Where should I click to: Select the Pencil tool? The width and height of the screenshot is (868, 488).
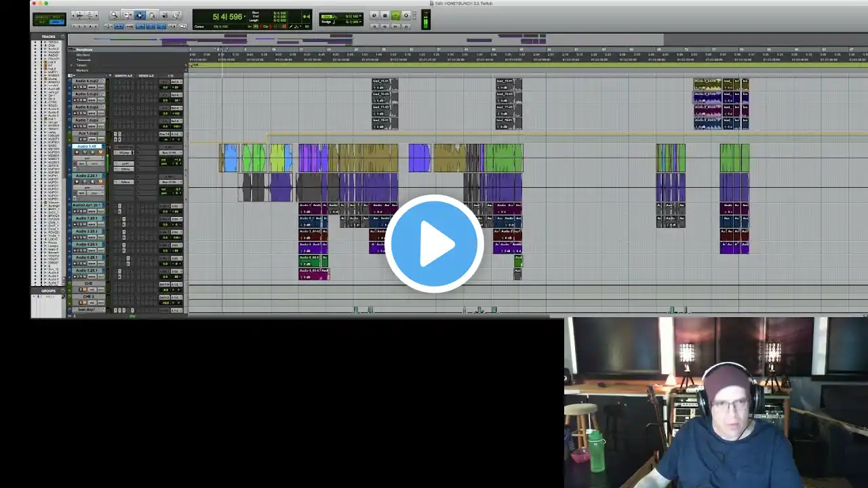click(176, 15)
